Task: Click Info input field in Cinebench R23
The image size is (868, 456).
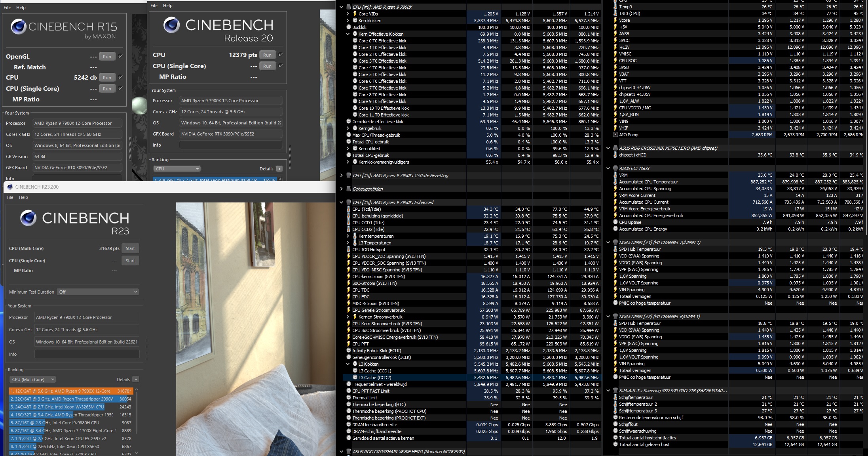Action: [87, 354]
